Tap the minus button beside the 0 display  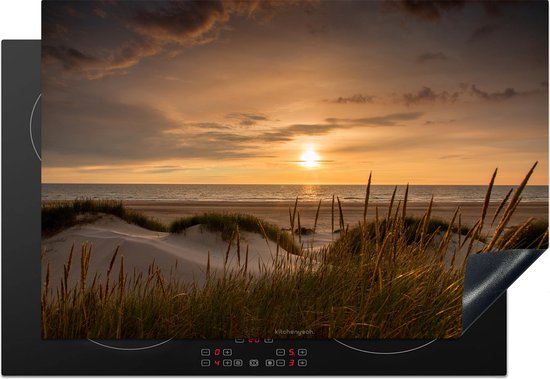click(x=206, y=352)
